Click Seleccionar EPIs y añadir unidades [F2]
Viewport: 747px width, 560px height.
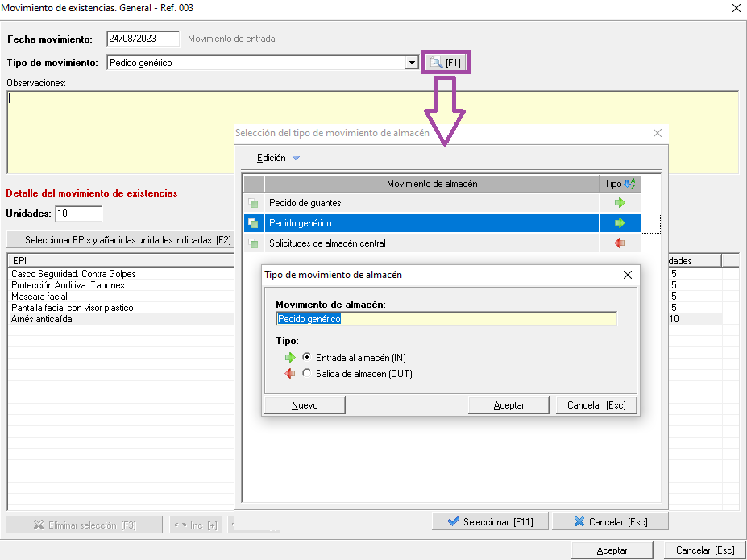click(121, 240)
